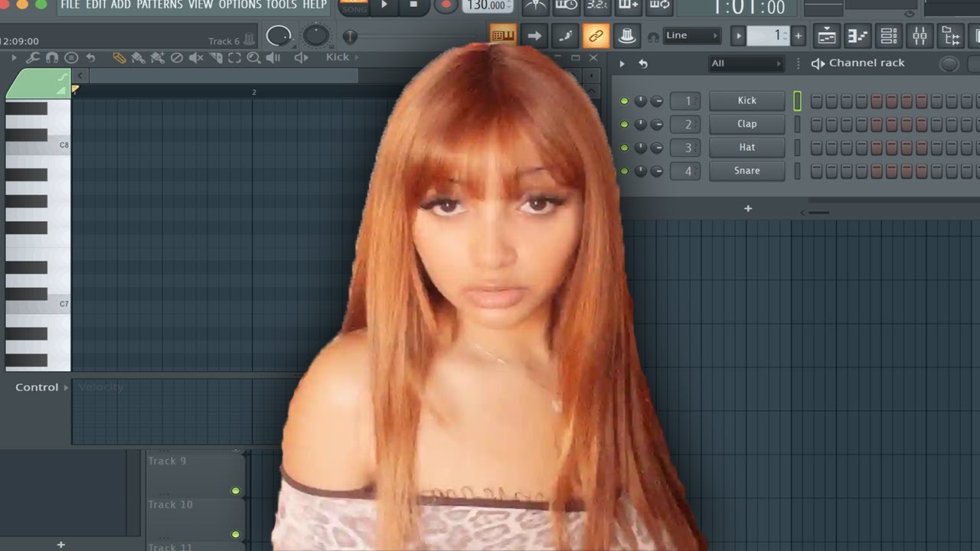Mute the Kick channel green light
The width and height of the screenshot is (980, 551).
tap(624, 101)
